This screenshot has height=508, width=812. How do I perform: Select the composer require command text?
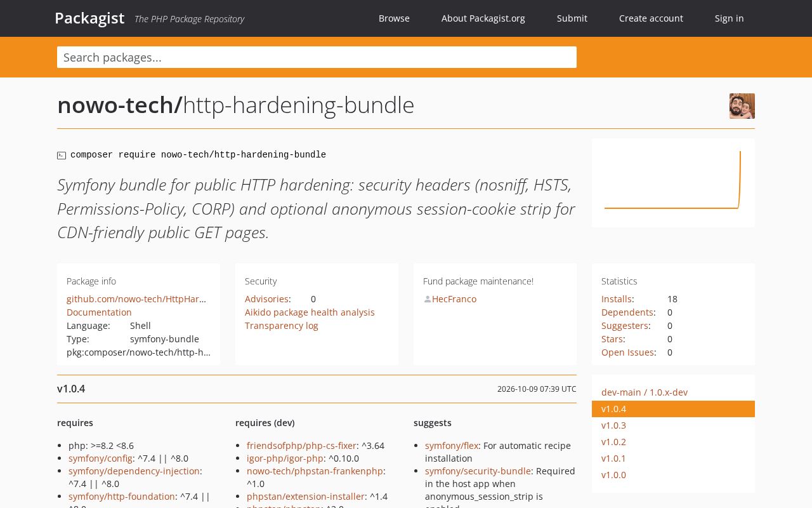(198, 155)
